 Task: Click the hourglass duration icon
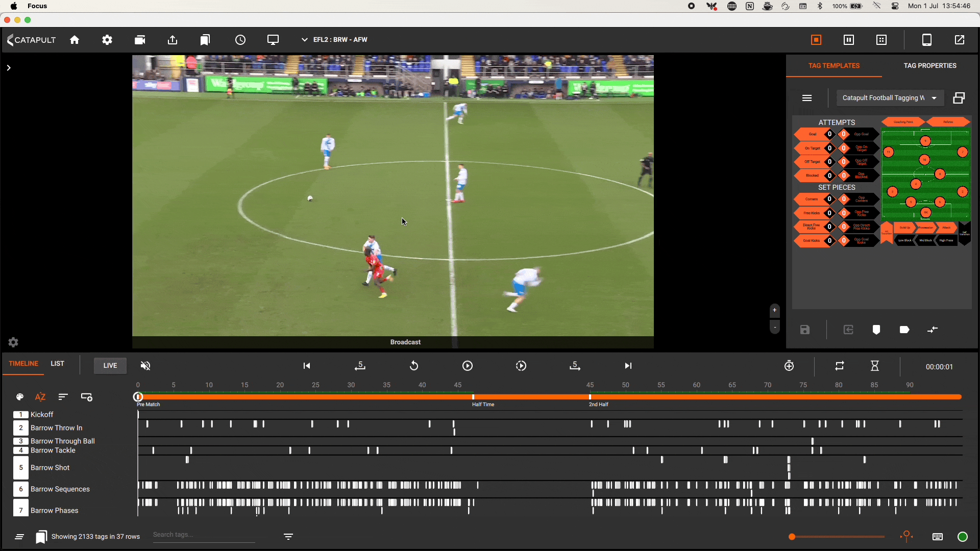pyautogui.click(x=875, y=366)
